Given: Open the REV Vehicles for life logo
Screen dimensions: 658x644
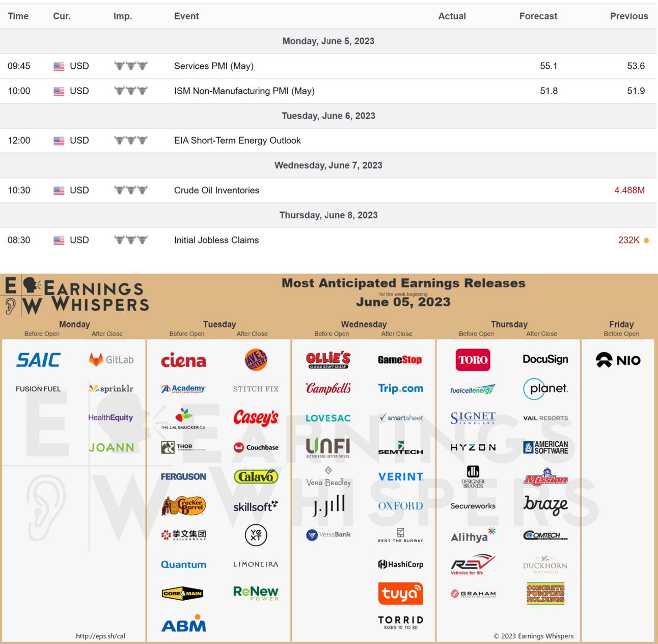Looking at the screenshot, I should click(x=473, y=564).
